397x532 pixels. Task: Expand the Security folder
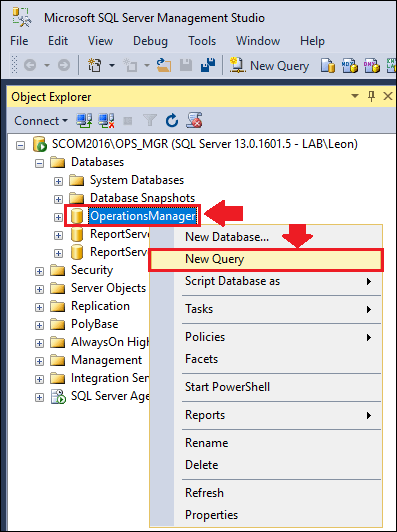click(39, 271)
